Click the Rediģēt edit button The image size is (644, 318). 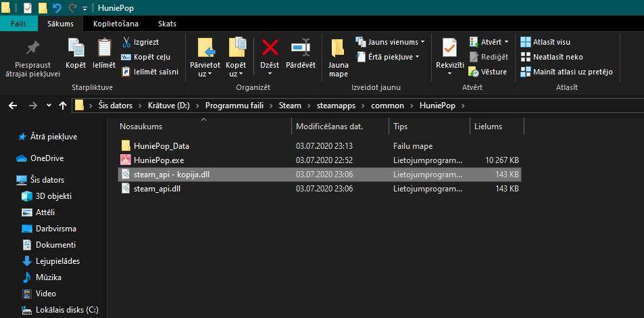point(489,57)
